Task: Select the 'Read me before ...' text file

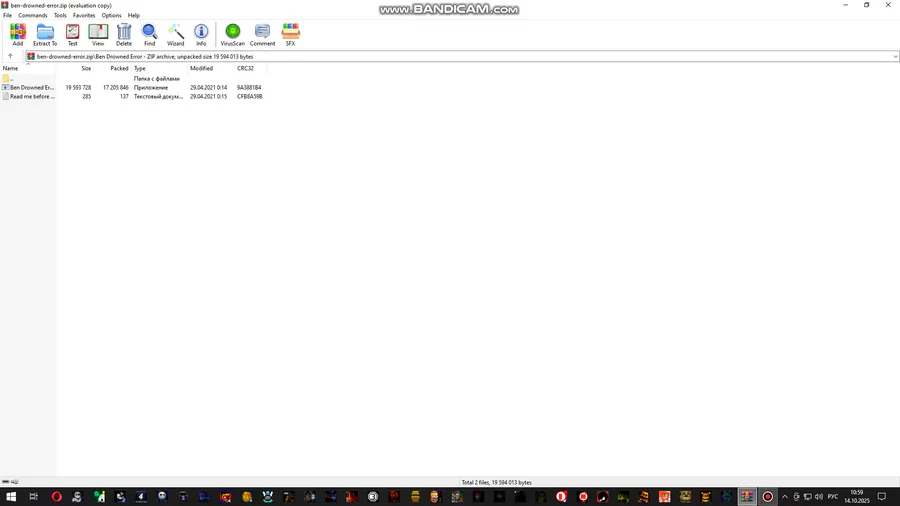Action: [28, 97]
